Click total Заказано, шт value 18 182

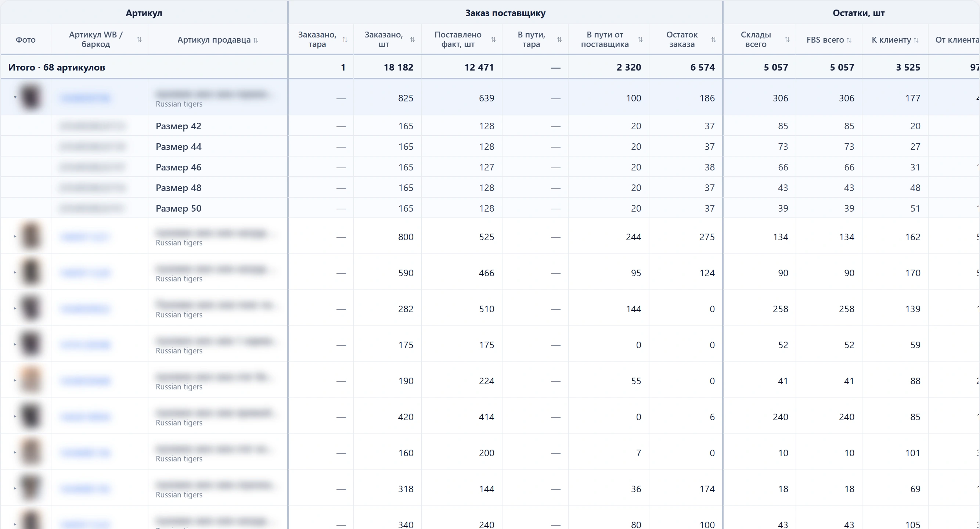click(398, 67)
